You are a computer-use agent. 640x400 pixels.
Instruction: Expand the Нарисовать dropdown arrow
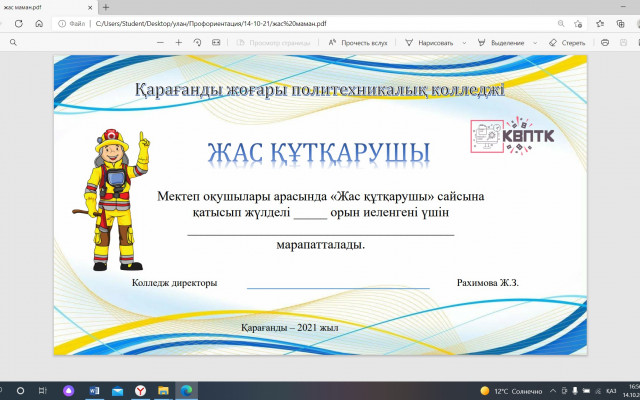(463, 43)
